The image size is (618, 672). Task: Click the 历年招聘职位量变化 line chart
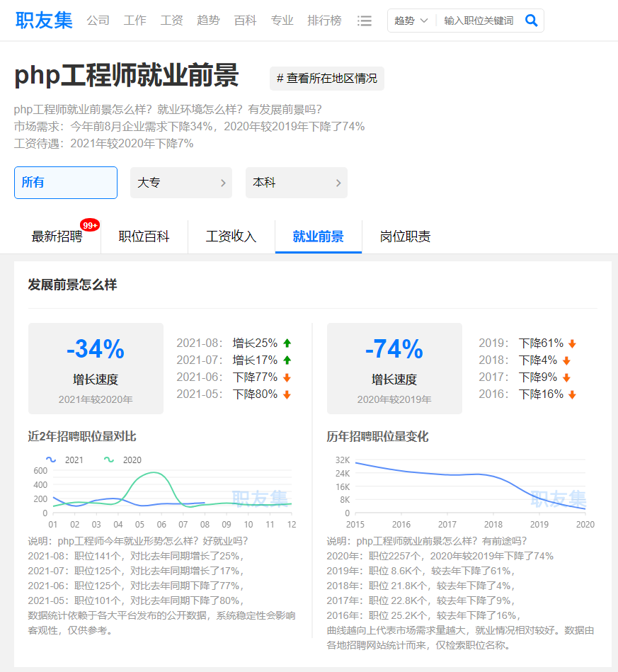(x=462, y=493)
